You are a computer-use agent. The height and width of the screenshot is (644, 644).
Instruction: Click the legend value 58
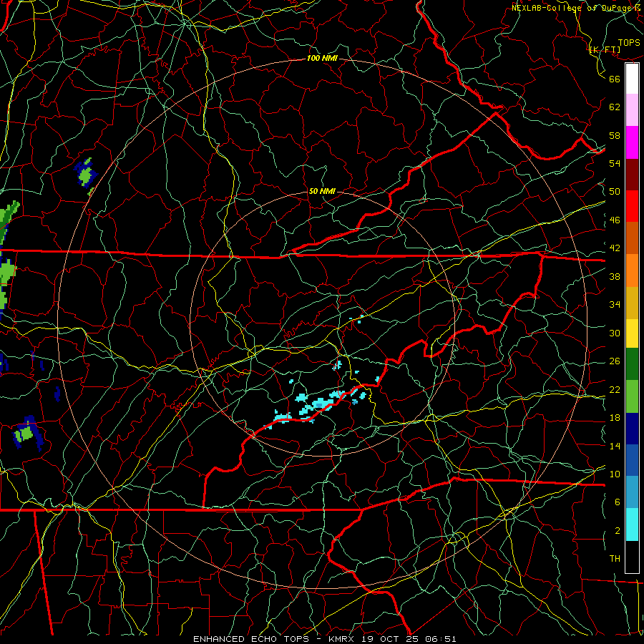pyautogui.click(x=615, y=135)
